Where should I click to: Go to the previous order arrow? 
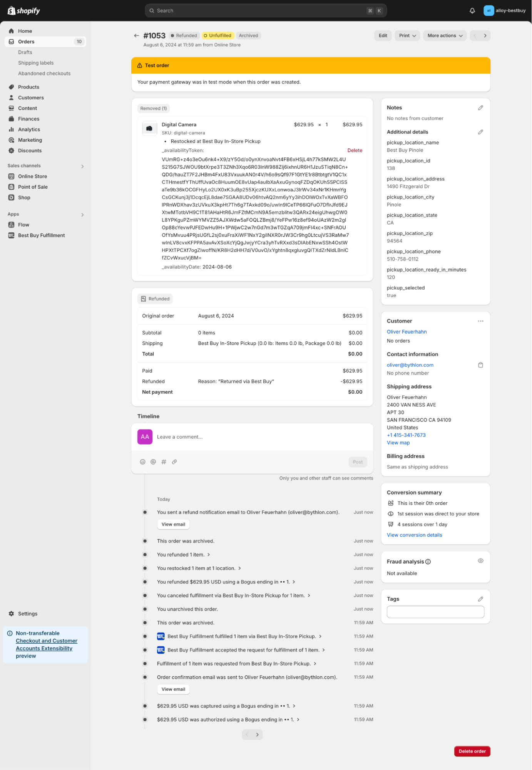[x=475, y=35]
